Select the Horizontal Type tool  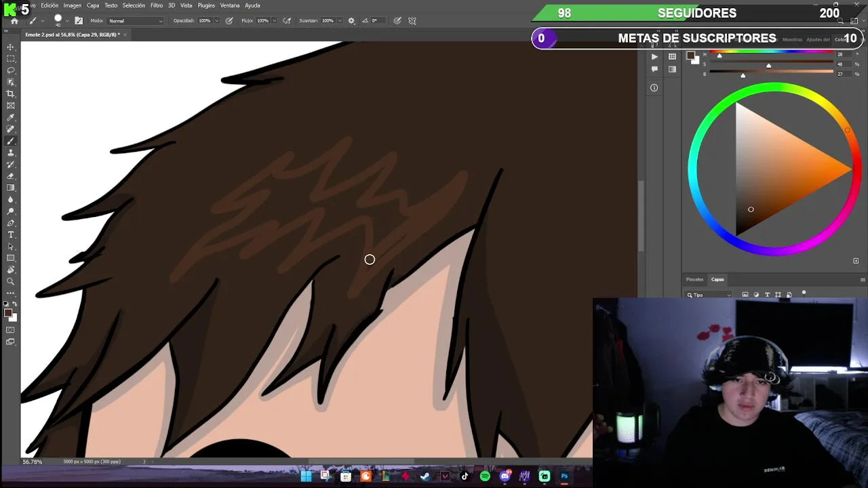click(11, 235)
